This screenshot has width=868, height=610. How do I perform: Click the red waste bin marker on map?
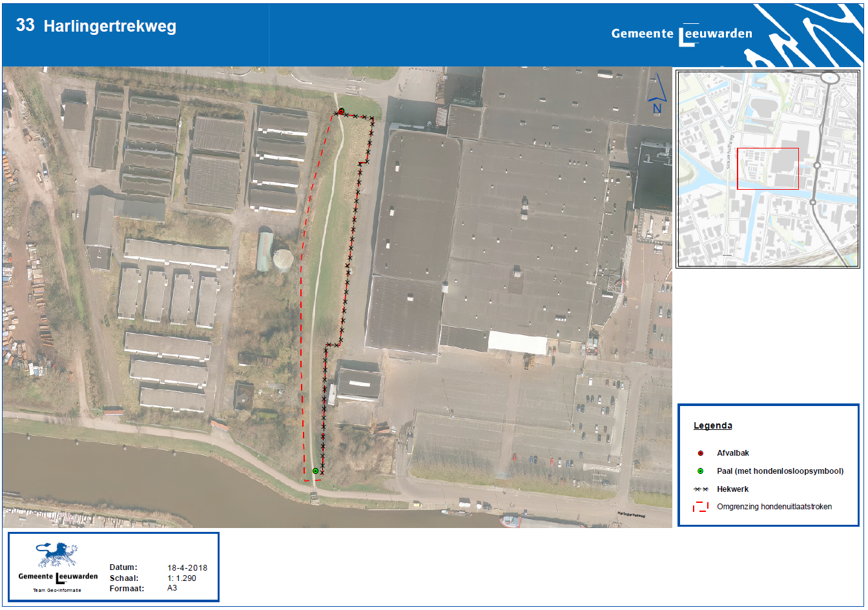click(341, 111)
